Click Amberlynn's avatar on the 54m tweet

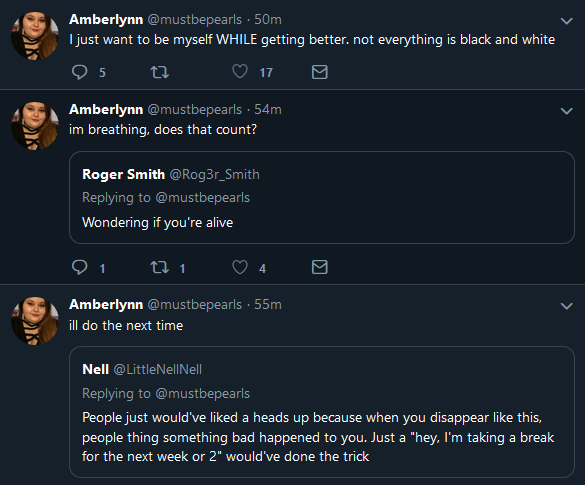pos(35,126)
